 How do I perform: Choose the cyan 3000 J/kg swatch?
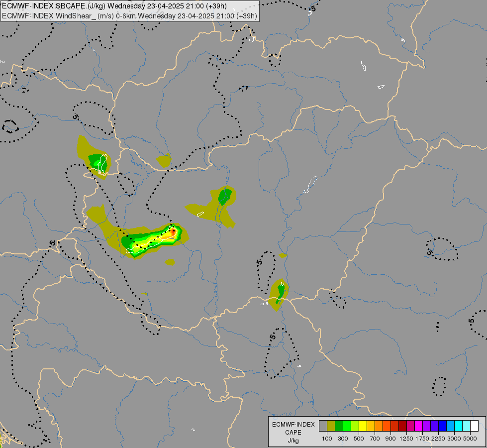458,426
